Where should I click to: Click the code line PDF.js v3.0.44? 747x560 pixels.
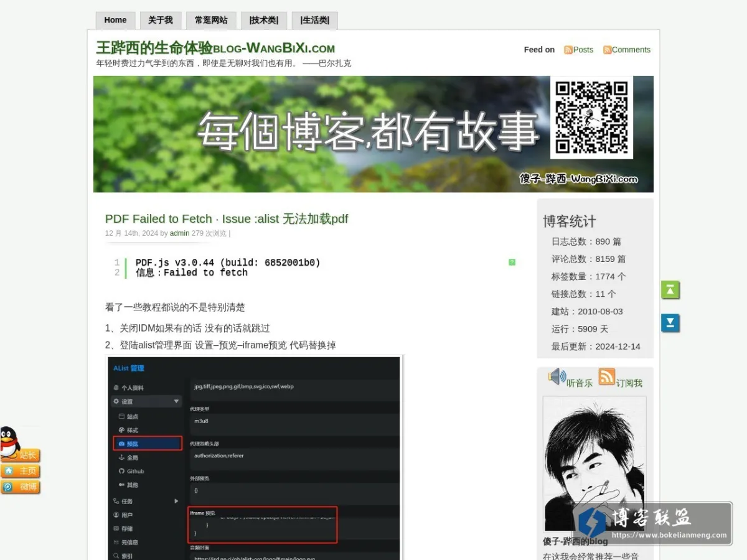pos(228,263)
